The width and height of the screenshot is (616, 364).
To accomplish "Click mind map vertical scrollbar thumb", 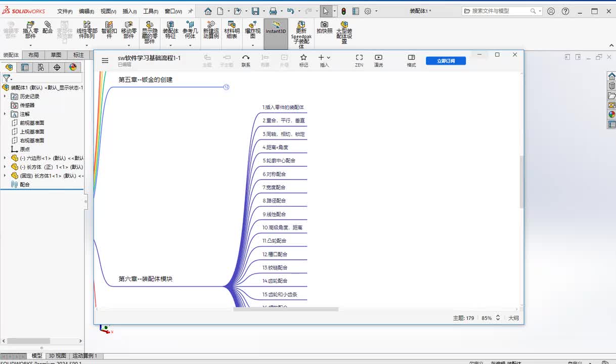I will (x=521, y=182).
